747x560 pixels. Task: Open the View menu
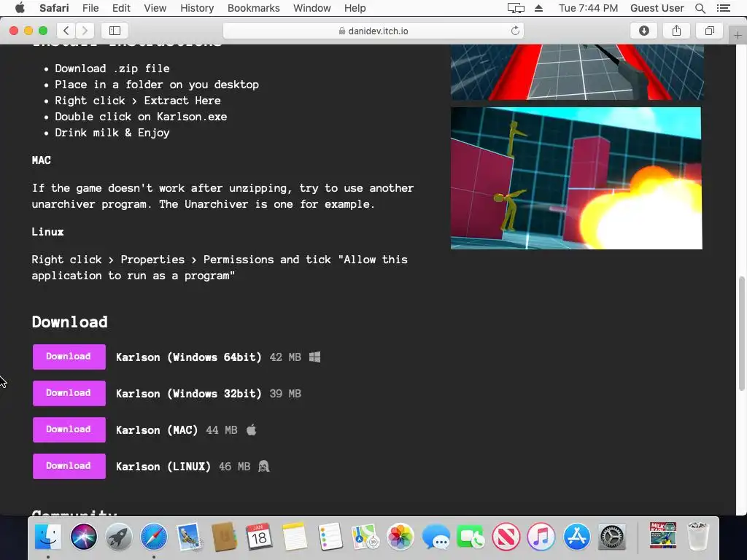pos(155,8)
